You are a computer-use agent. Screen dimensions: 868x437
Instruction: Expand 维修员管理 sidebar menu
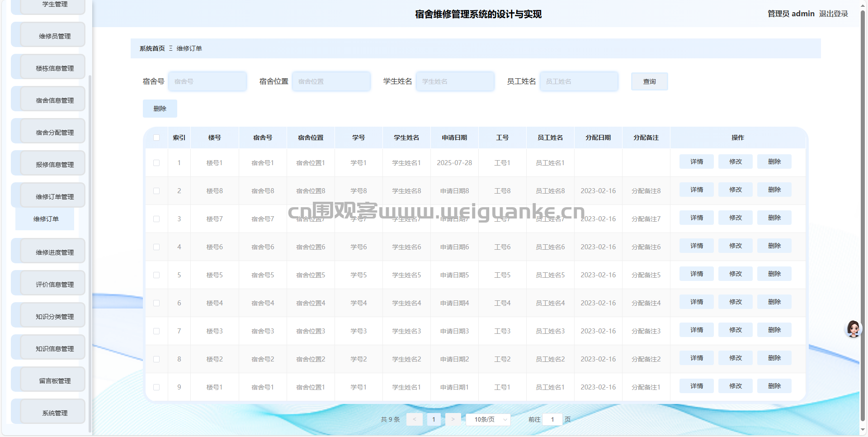click(x=48, y=34)
